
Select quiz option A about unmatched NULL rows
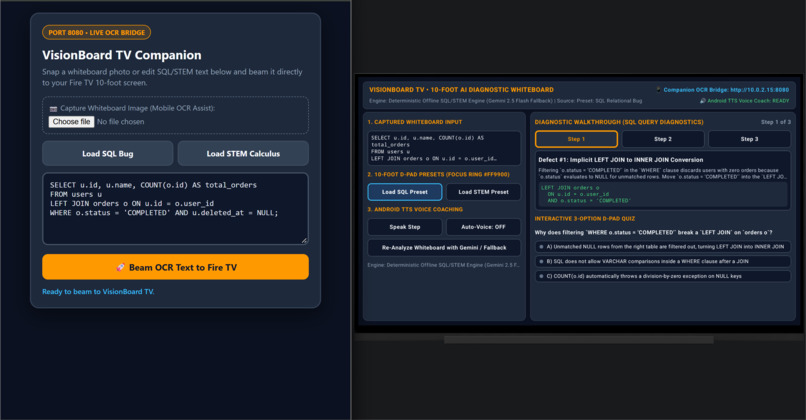(x=663, y=247)
